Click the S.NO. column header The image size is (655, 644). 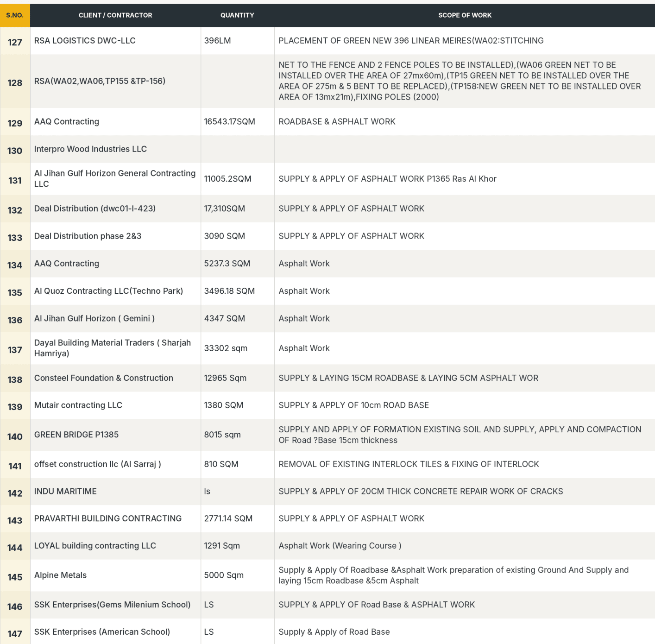pos(15,15)
